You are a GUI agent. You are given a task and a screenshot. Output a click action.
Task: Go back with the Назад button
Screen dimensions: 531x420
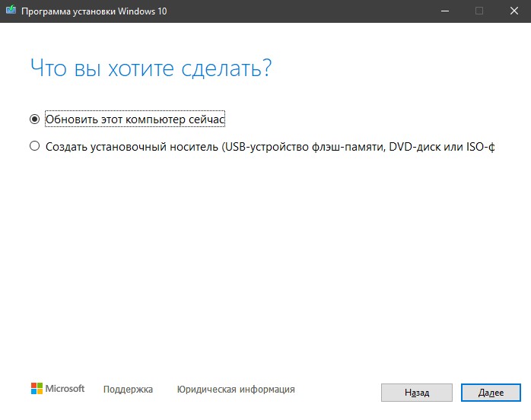click(x=417, y=393)
